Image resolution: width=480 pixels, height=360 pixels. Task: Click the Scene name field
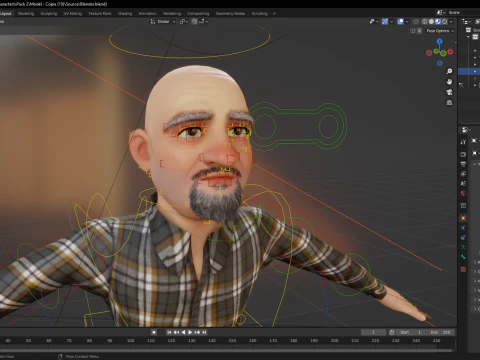point(463,13)
